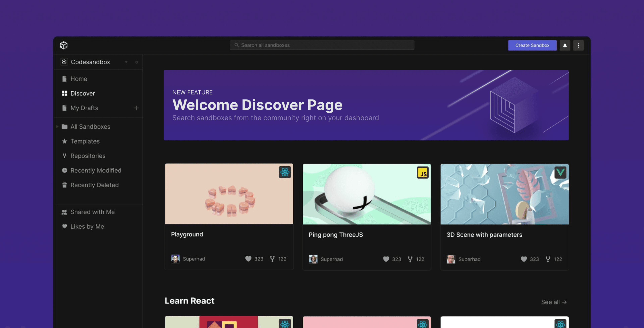Open the Codesandbox workspace dropdown arrow
This screenshot has width=644, height=328.
click(126, 62)
